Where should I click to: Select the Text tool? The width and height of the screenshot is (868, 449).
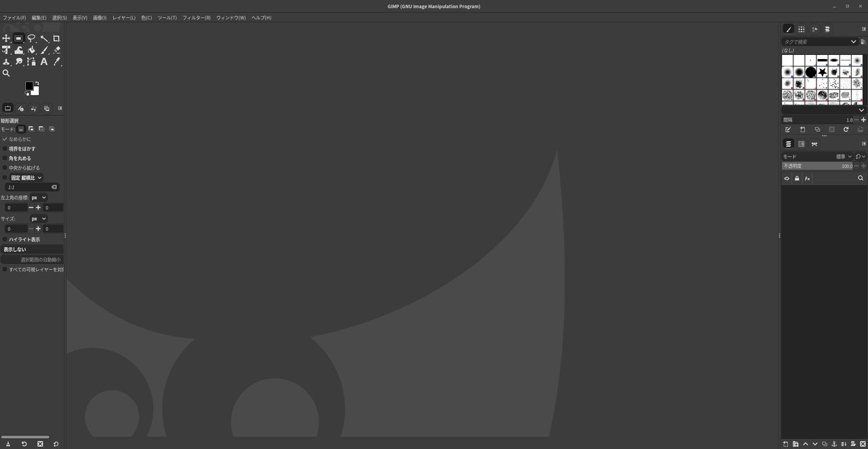(44, 62)
